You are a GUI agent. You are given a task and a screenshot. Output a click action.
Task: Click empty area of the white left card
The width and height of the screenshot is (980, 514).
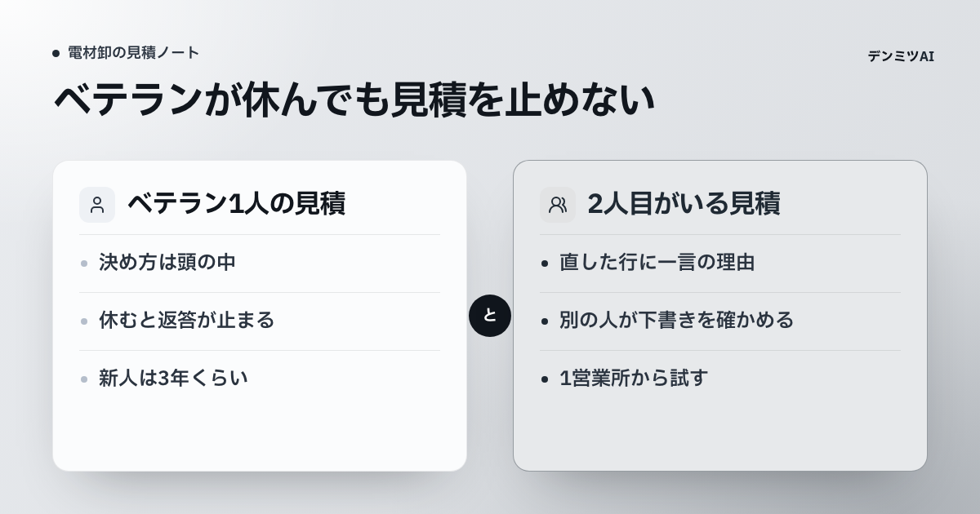click(260, 438)
